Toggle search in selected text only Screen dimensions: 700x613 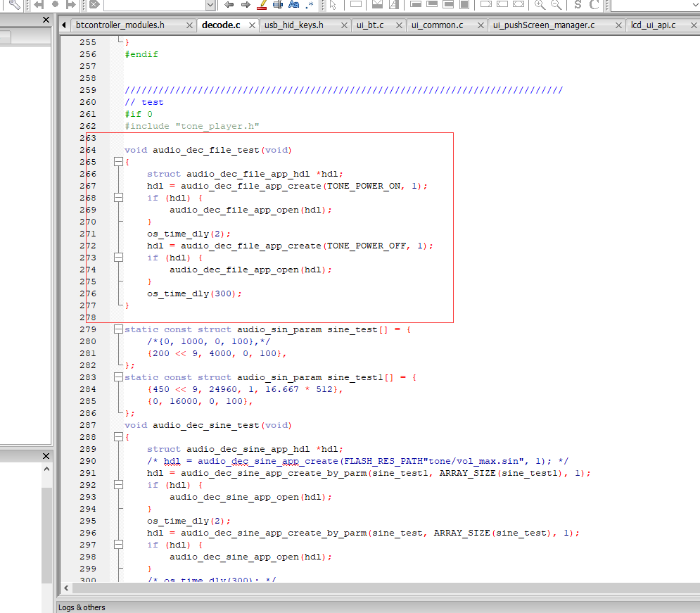pyautogui.click(x=278, y=4)
